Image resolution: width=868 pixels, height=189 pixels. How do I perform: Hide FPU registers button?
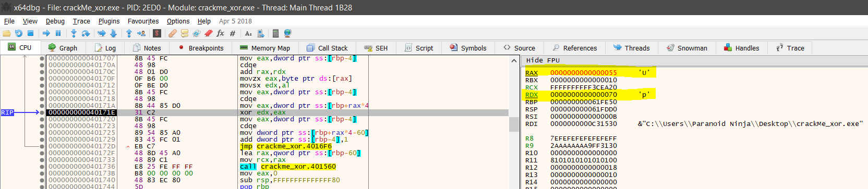click(542, 60)
